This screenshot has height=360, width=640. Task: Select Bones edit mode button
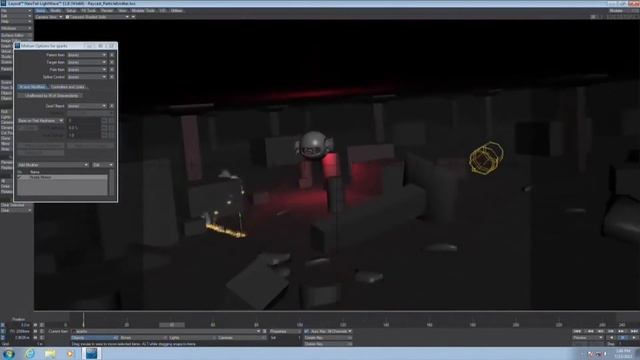(143, 338)
